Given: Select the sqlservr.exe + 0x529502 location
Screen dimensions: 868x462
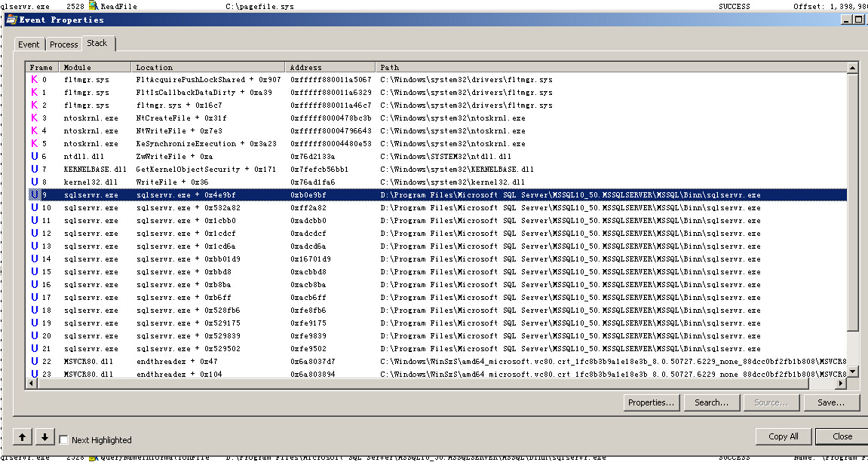Looking at the screenshot, I should click(x=189, y=349).
